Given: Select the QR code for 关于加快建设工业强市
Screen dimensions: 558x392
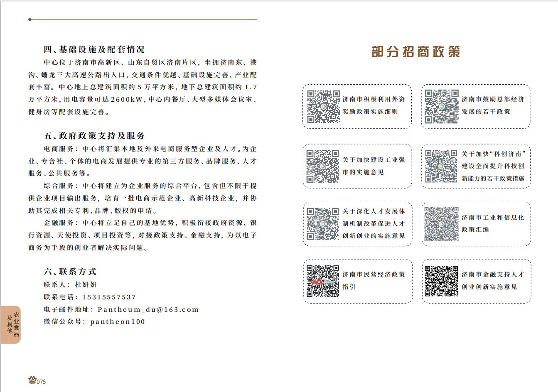Looking at the screenshot, I should pyautogui.click(x=323, y=166).
